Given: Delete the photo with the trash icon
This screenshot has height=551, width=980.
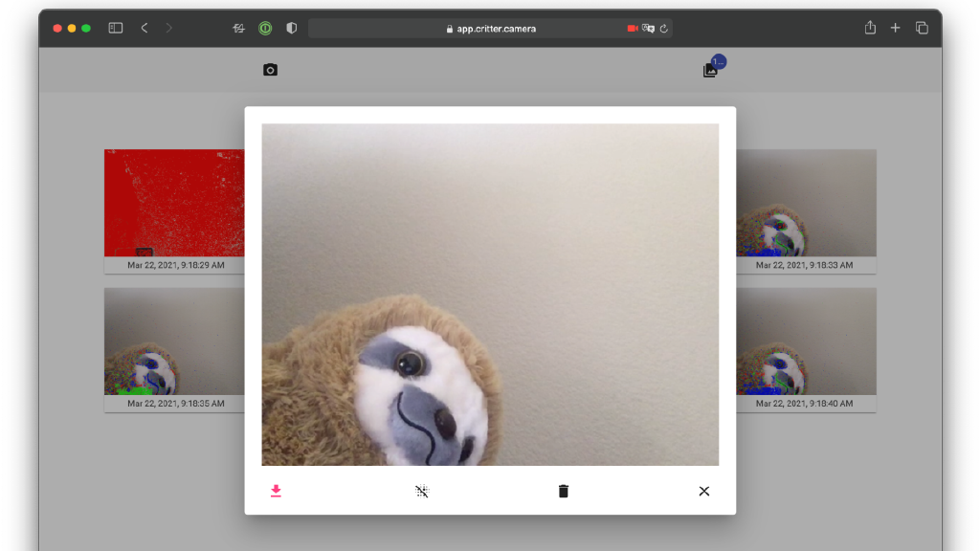Looking at the screenshot, I should point(564,491).
